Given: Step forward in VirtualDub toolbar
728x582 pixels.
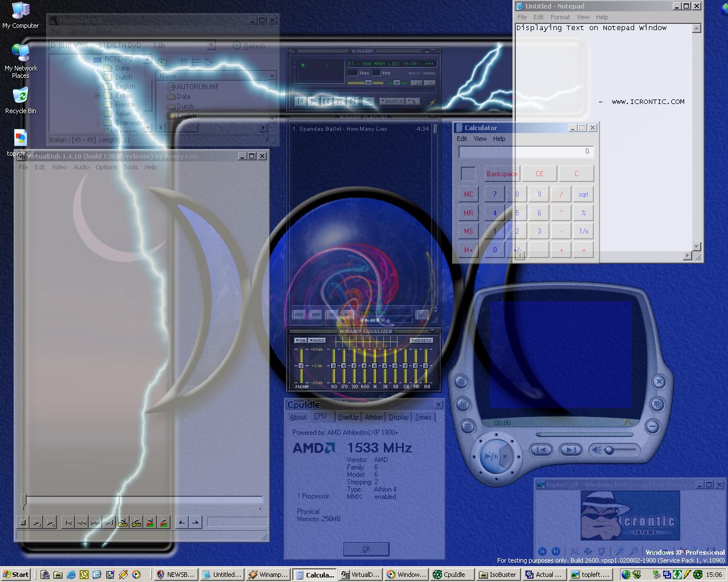Looking at the screenshot, I should pos(95,522).
